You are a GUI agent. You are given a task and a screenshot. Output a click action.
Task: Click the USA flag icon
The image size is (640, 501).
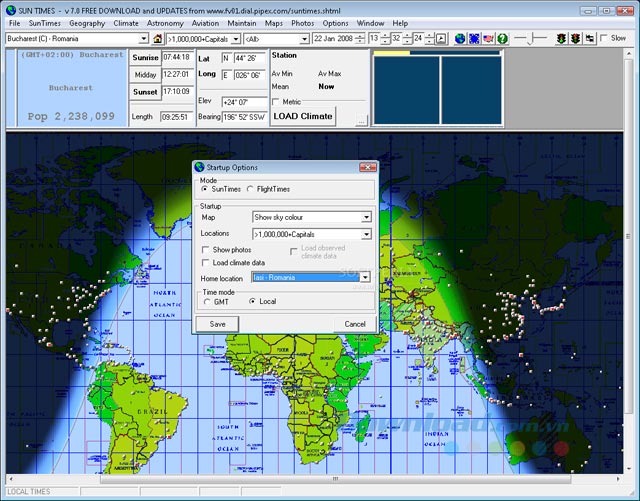(488, 39)
